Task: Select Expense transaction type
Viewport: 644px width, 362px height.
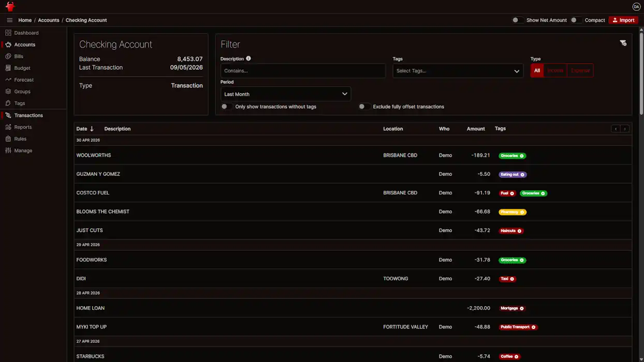Action: tap(580, 71)
